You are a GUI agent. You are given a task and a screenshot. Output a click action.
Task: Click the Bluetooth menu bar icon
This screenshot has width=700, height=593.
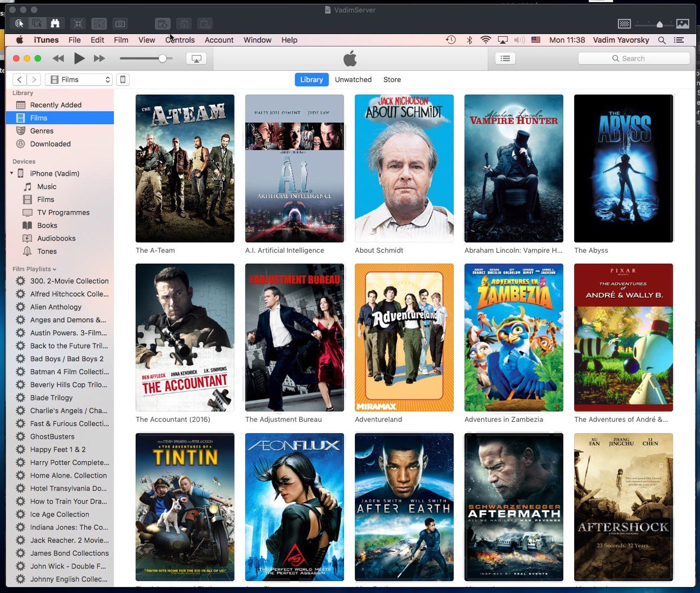(469, 40)
